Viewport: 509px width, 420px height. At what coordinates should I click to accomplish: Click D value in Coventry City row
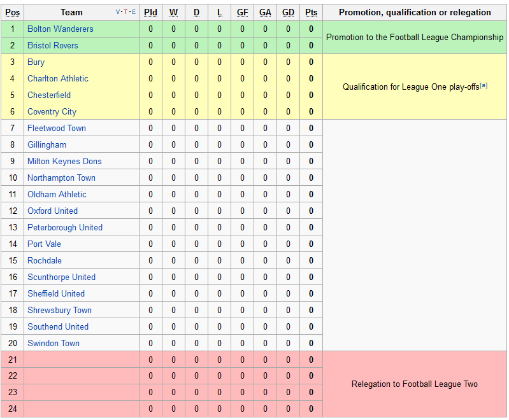pyautogui.click(x=196, y=111)
